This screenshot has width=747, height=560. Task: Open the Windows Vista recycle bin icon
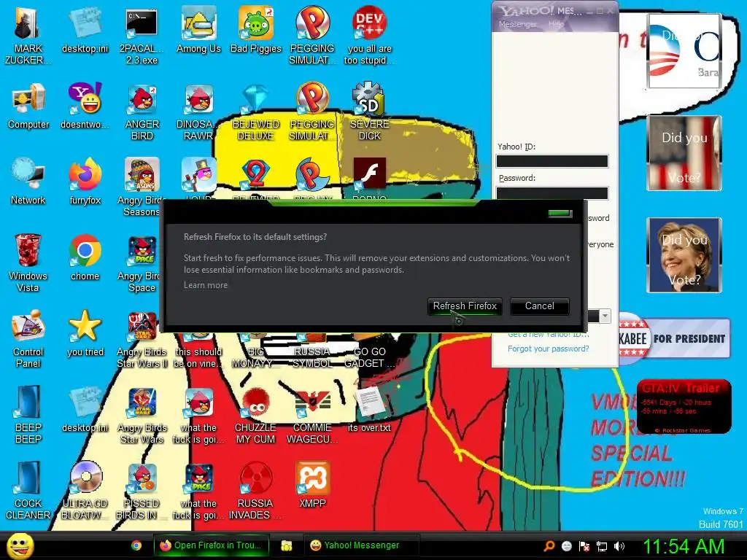pyautogui.click(x=28, y=262)
